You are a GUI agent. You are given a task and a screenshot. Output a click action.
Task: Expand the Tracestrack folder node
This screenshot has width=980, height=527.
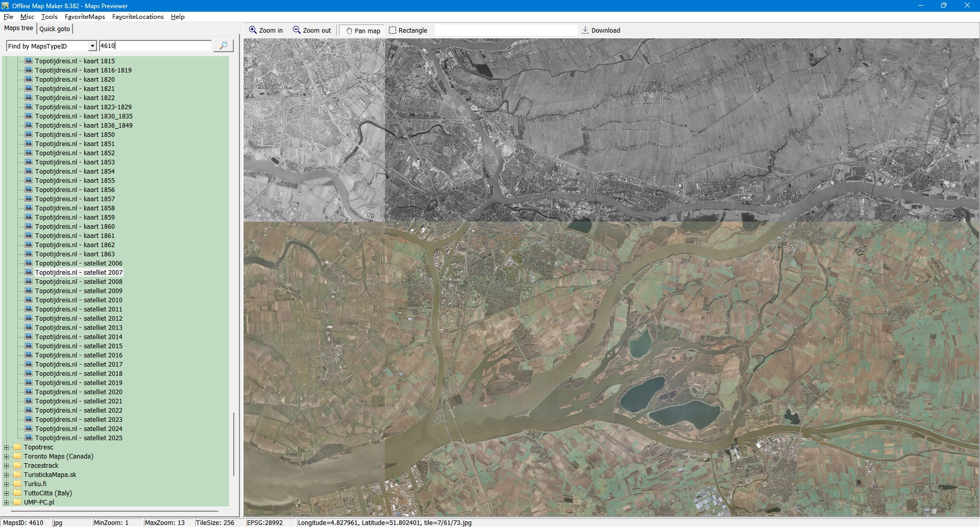(7, 466)
